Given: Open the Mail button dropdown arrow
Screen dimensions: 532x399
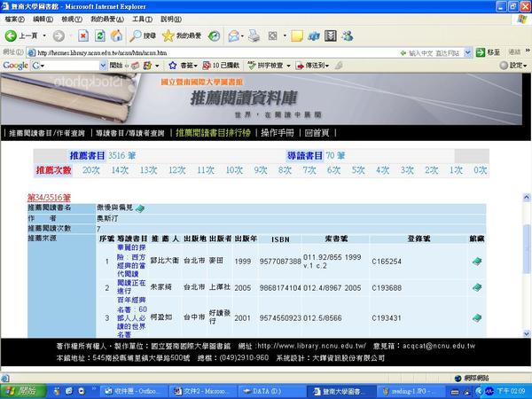Looking at the screenshot, I should pos(242,35).
